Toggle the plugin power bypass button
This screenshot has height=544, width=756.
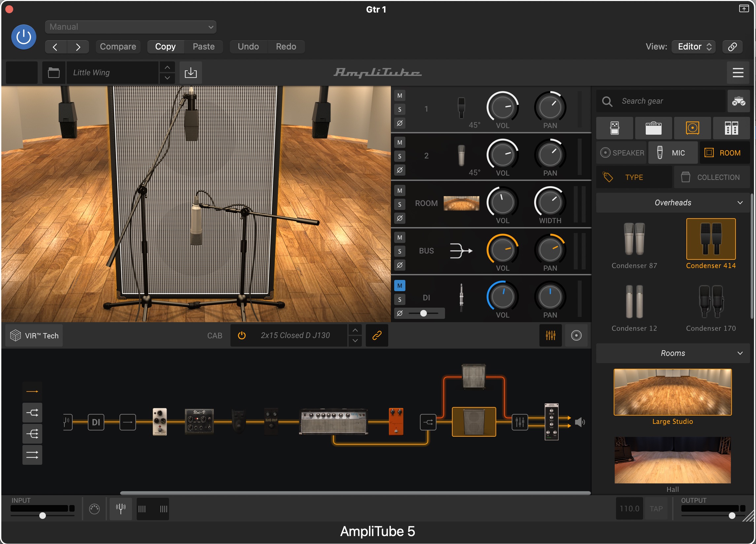(x=24, y=37)
